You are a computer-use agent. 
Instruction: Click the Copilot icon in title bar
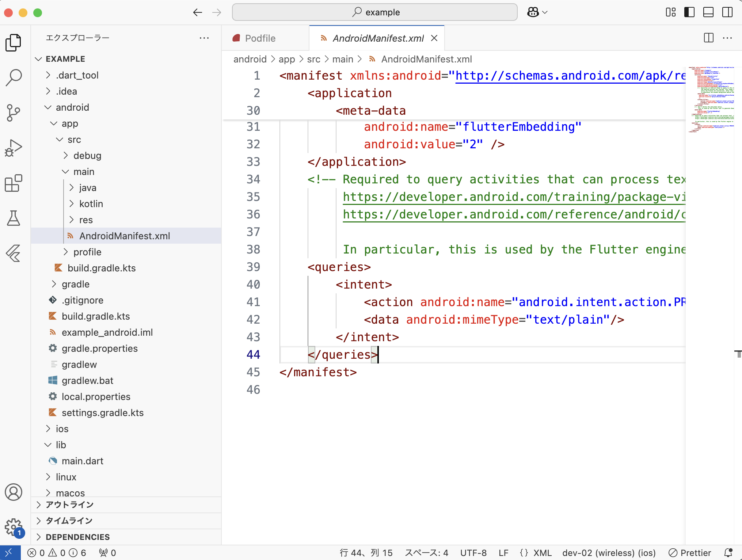pyautogui.click(x=533, y=12)
